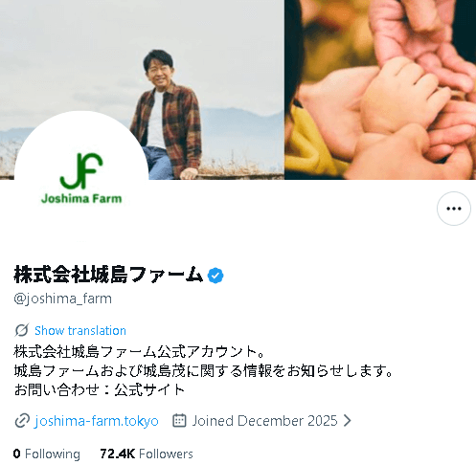Click the calendar icon beside Joined
The image size is (476, 465).
point(179,420)
